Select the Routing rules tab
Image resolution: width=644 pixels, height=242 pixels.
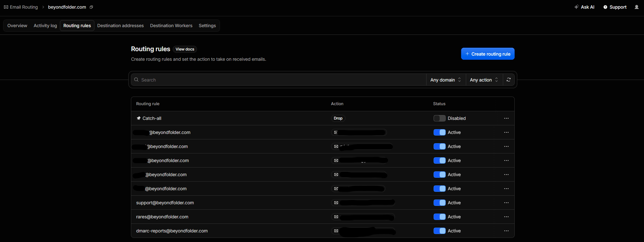point(77,26)
